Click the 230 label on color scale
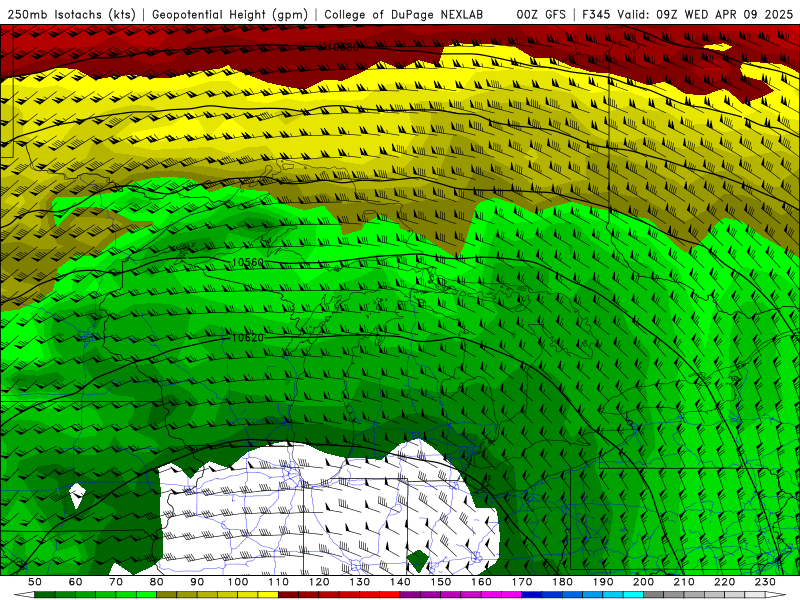The width and height of the screenshot is (800, 600). [765, 582]
